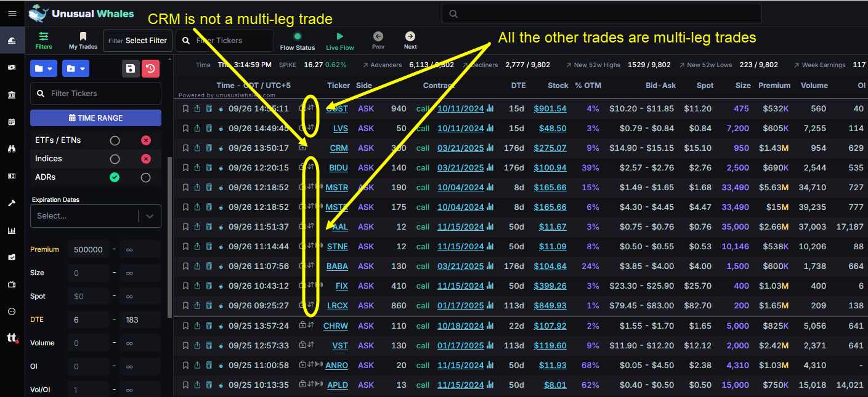Screen dimensions: 868x397
Task: Enable the ADRs filter option
Action: pos(115,178)
